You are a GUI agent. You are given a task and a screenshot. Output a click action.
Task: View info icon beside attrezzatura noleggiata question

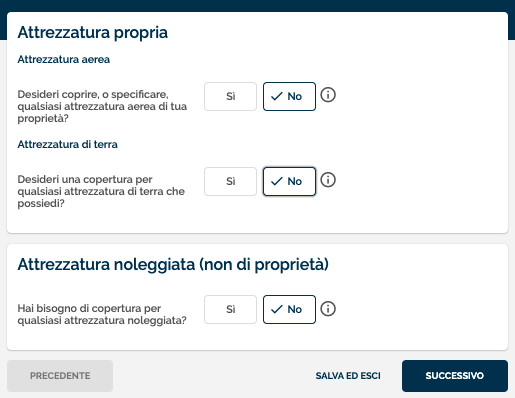tap(328, 309)
